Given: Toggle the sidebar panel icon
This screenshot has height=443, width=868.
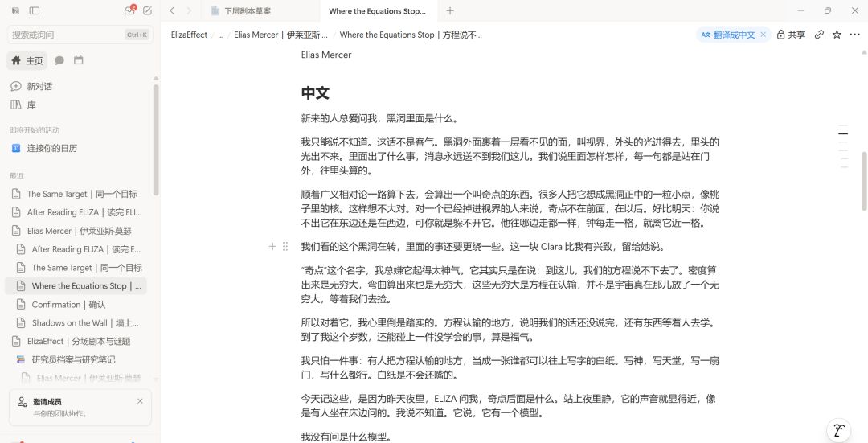Looking at the screenshot, I should tap(35, 10).
